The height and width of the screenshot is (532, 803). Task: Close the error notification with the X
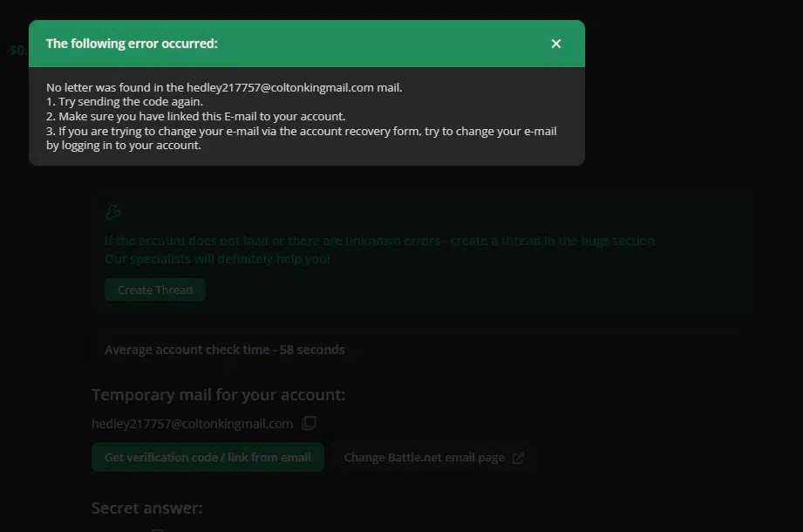555,44
